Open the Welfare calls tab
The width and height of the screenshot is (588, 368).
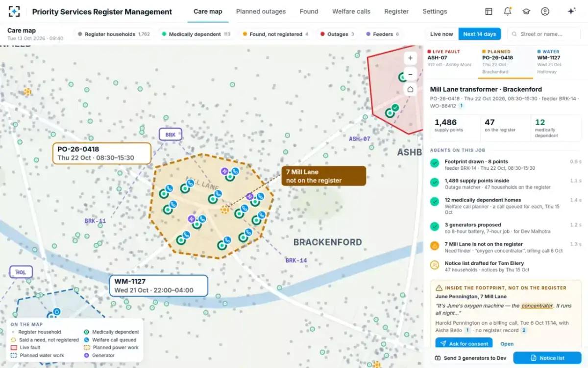pyautogui.click(x=351, y=11)
